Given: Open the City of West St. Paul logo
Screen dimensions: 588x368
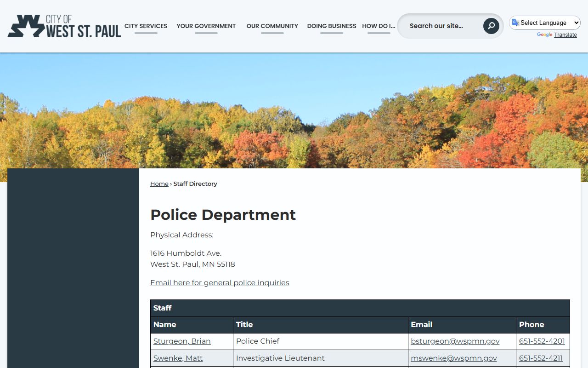Looking at the screenshot, I should (x=64, y=26).
